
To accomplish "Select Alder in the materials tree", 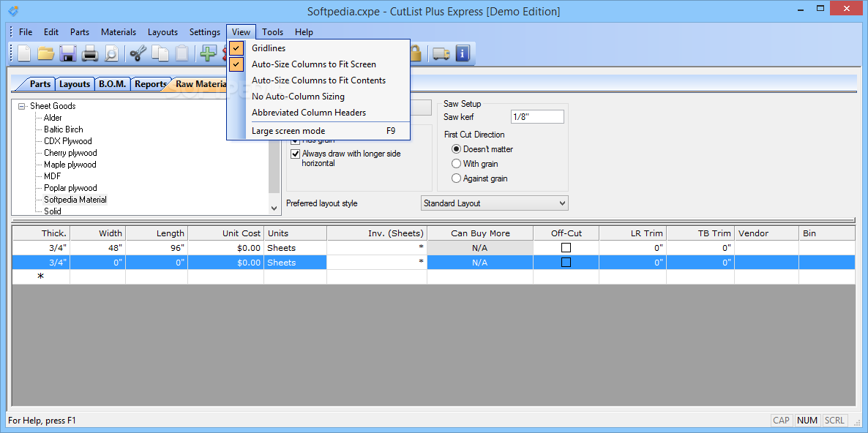I will pyautogui.click(x=53, y=118).
